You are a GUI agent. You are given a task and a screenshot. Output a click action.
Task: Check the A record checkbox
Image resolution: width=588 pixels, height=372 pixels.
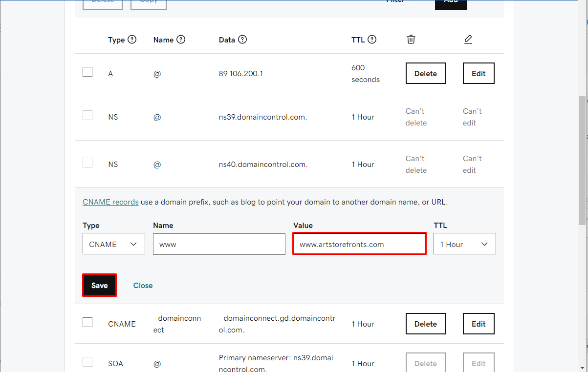tap(87, 72)
